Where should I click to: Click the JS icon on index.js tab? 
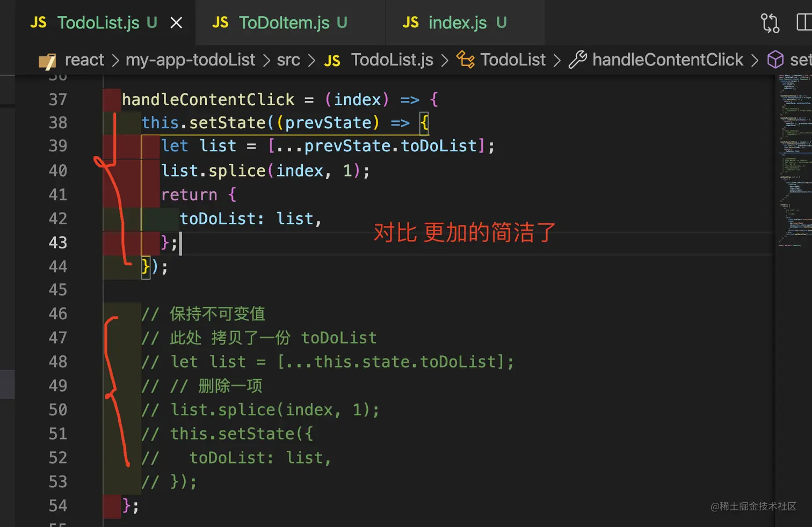coord(411,23)
